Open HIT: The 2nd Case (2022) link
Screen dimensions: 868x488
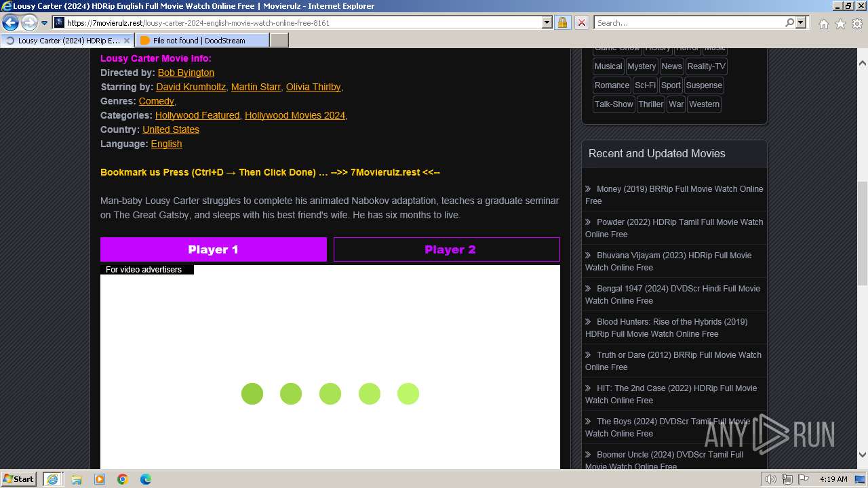[671, 394]
